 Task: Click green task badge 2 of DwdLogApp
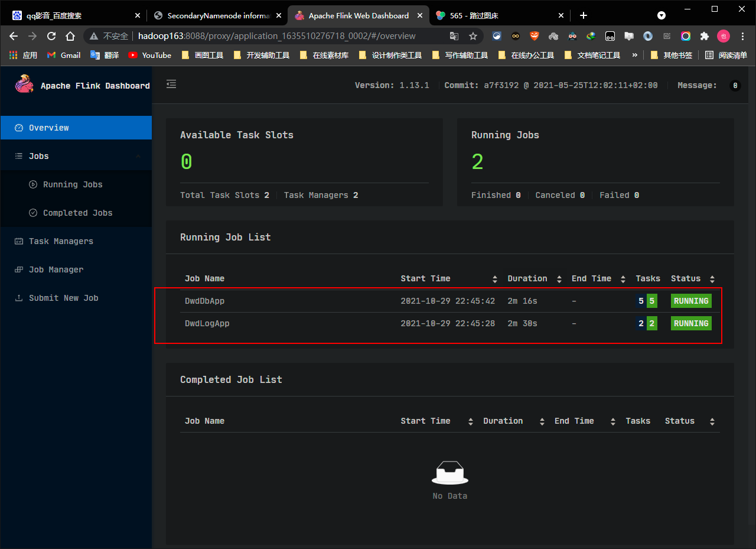(652, 323)
